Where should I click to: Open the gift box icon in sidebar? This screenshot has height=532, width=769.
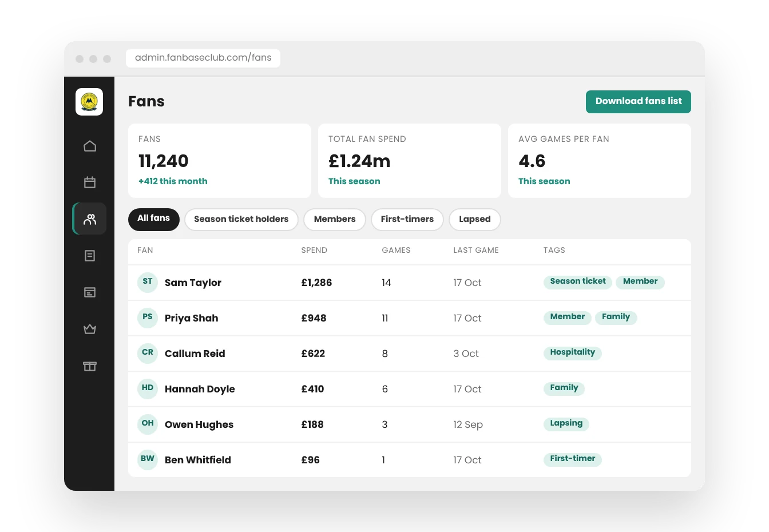point(90,366)
